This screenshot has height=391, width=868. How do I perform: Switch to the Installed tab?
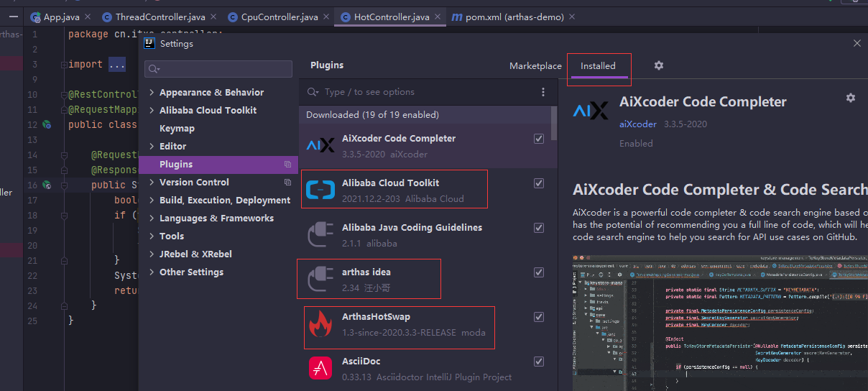click(598, 66)
